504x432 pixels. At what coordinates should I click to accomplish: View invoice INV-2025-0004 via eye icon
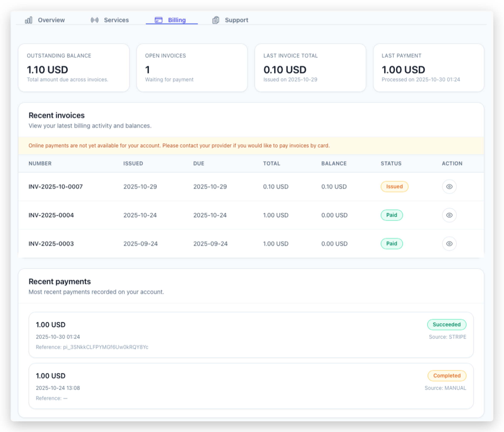(x=449, y=215)
